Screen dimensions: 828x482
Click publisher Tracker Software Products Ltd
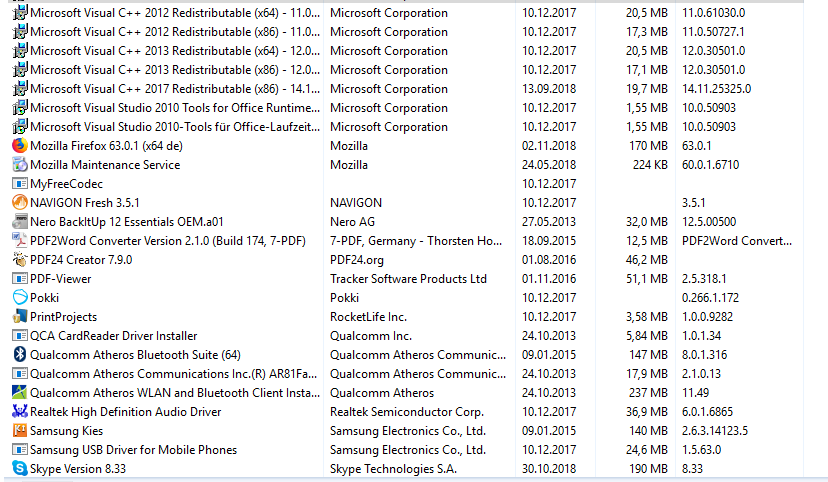point(408,279)
